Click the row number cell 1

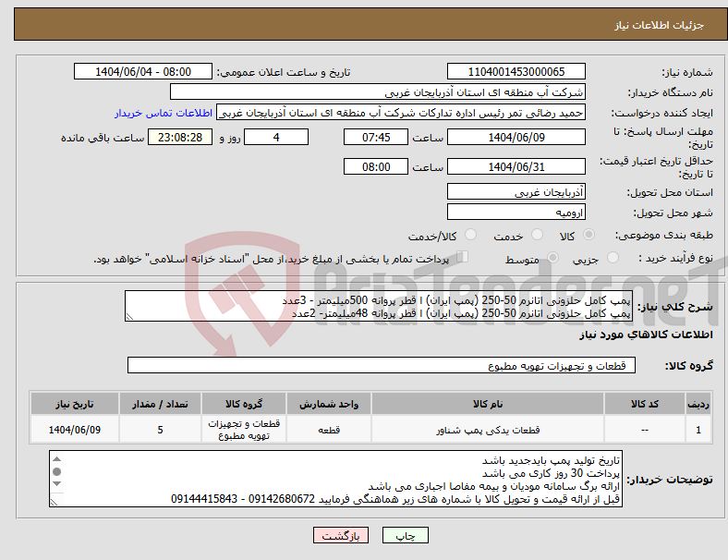[x=698, y=430]
